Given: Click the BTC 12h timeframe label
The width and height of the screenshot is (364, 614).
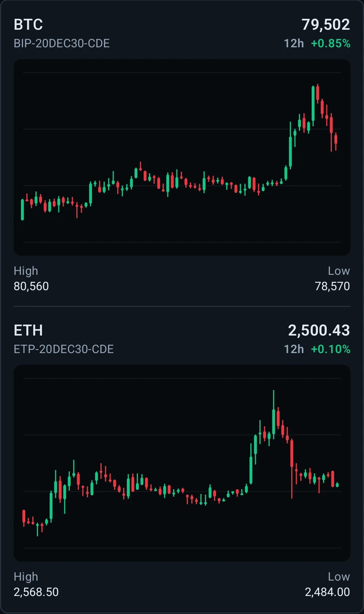Looking at the screenshot, I should 294,43.
